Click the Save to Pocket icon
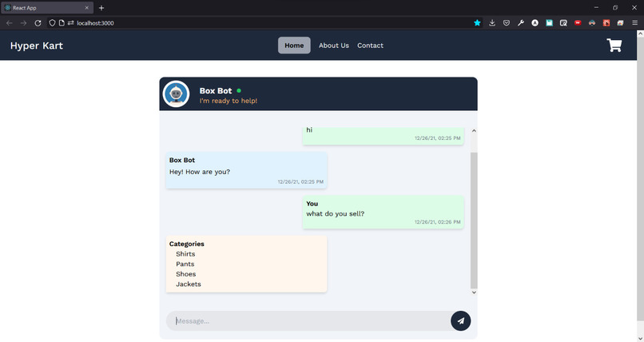 (x=507, y=23)
